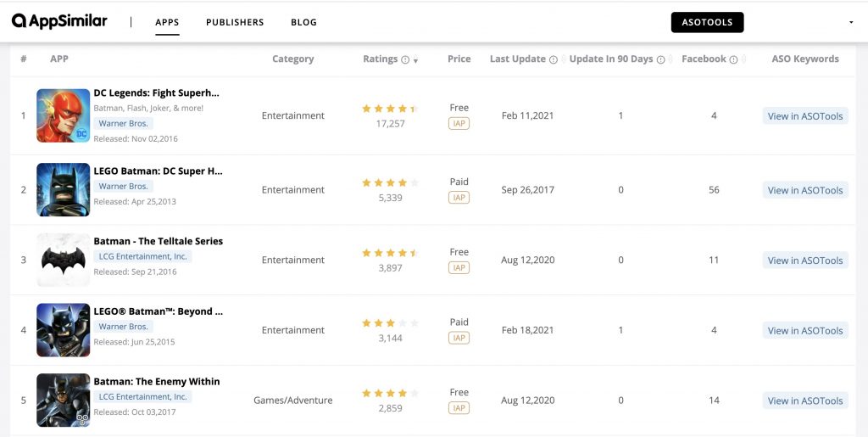Click Released: Oct 03,2017 text
Image resolution: width=868 pixels, height=437 pixels.
135,412
